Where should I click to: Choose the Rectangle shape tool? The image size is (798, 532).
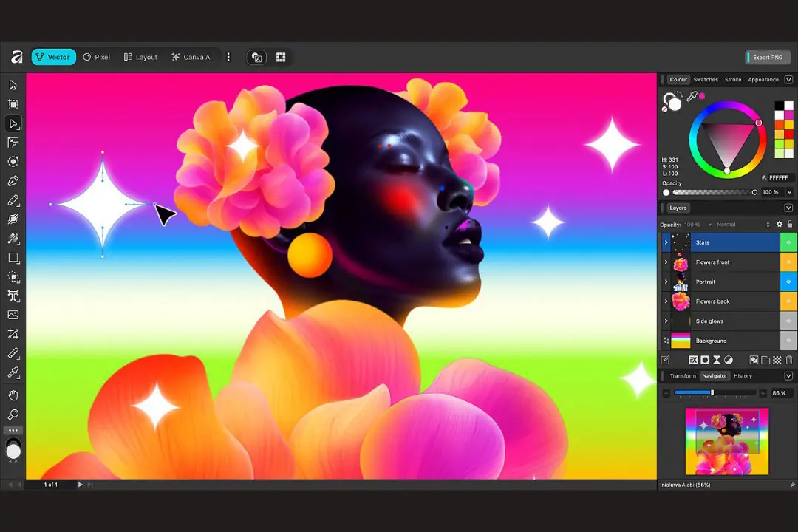pos(13,258)
